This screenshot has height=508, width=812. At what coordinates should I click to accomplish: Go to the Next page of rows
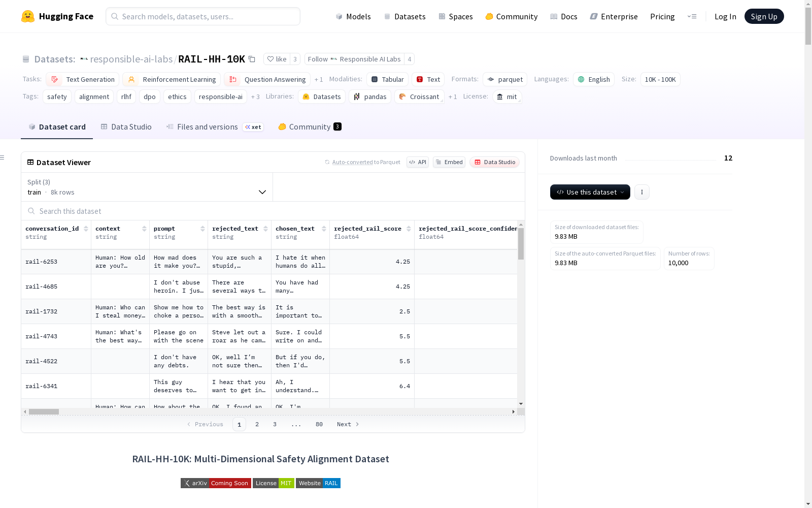point(348,424)
